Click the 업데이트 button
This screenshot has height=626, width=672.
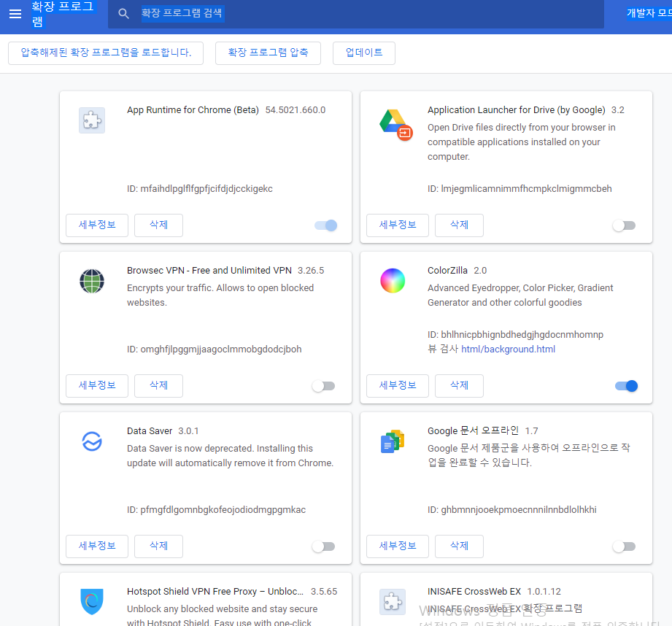click(x=364, y=53)
